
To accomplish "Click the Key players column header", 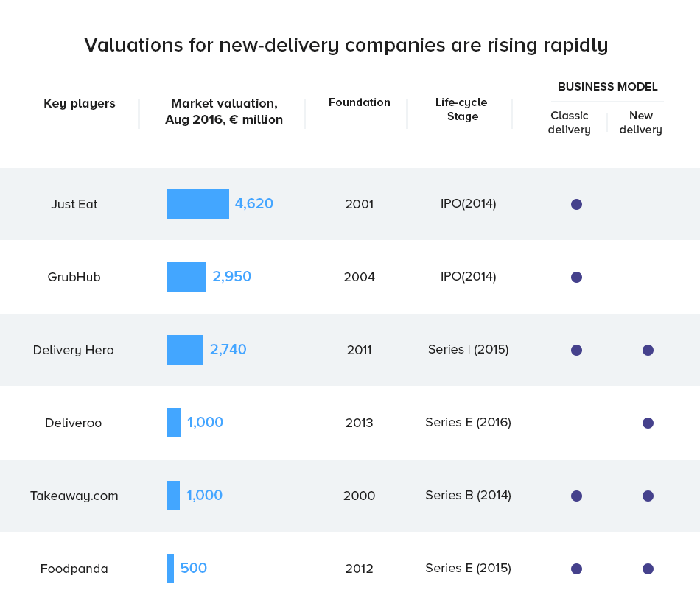I will pyautogui.click(x=80, y=103).
